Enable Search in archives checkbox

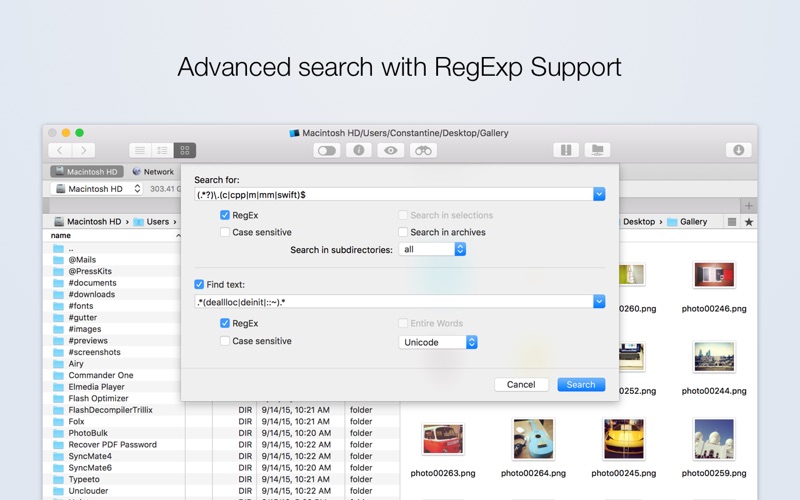[403, 232]
